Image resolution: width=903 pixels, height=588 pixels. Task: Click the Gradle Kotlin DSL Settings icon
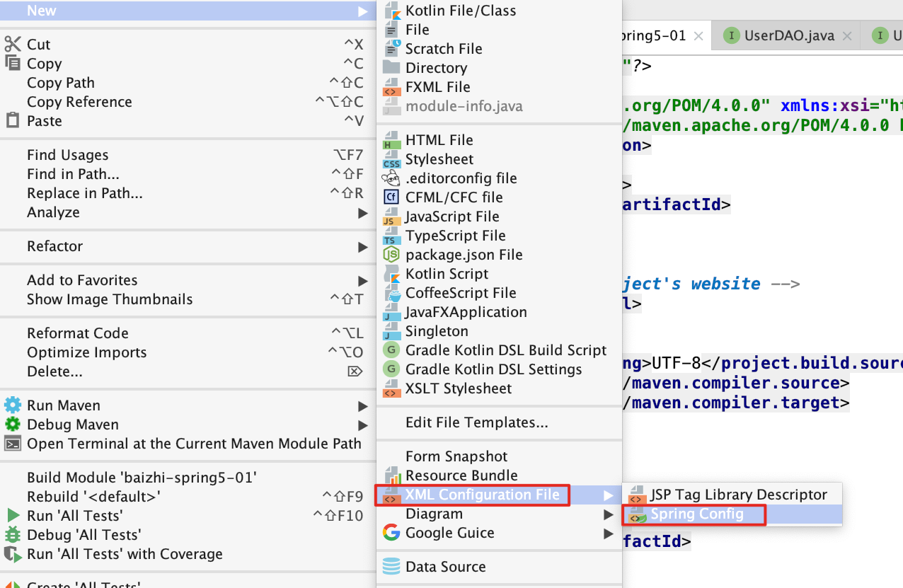pyautogui.click(x=391, y=369)
